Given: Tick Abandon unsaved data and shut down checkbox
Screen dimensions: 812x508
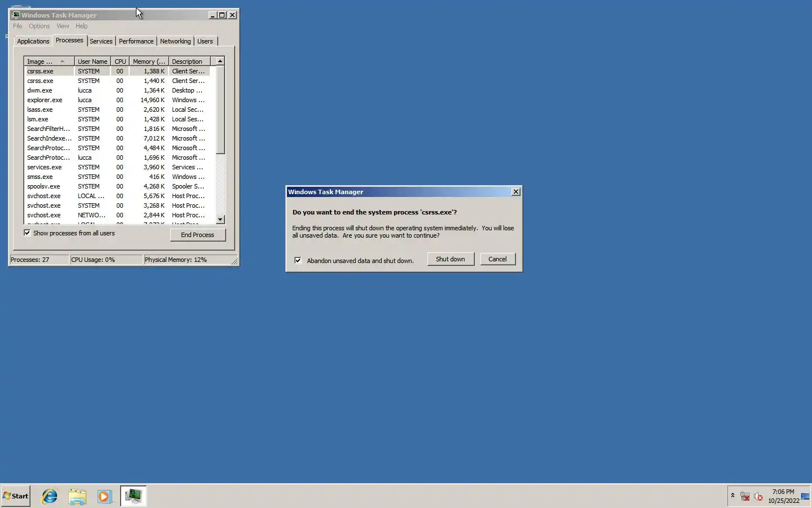Looking at the screenshot, I should click(x=298, y=260).
